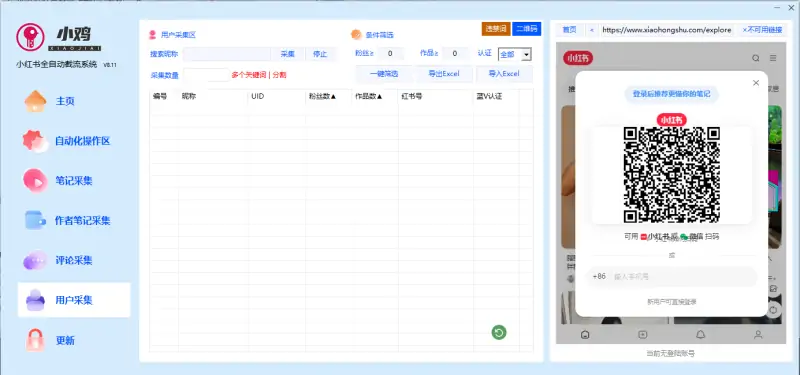Click the 编号 column header
Screen dimensions: 800x375
pyautogui.click(x=160, y=96)
